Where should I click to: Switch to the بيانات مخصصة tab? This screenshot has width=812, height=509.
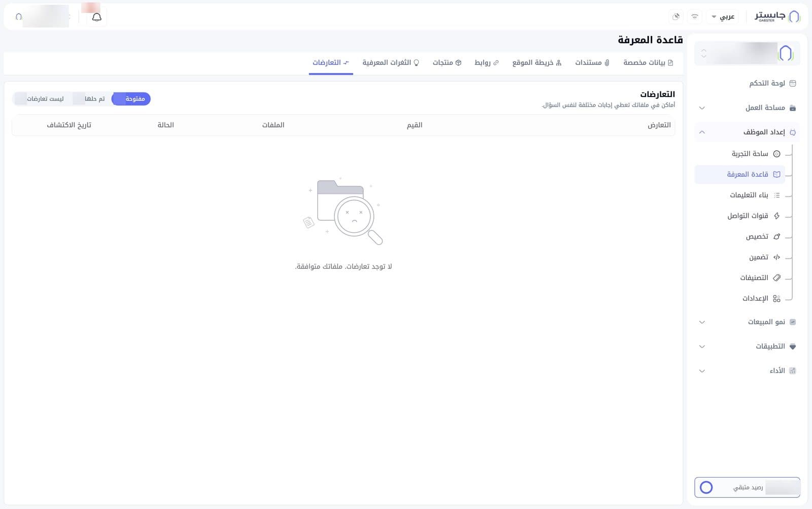pos(648,63)
